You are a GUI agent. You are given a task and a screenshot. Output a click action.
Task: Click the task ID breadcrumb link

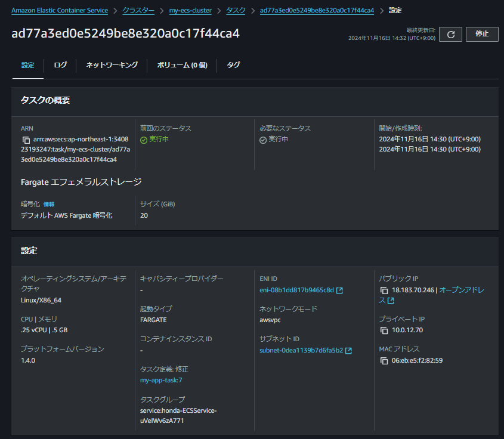317,10
